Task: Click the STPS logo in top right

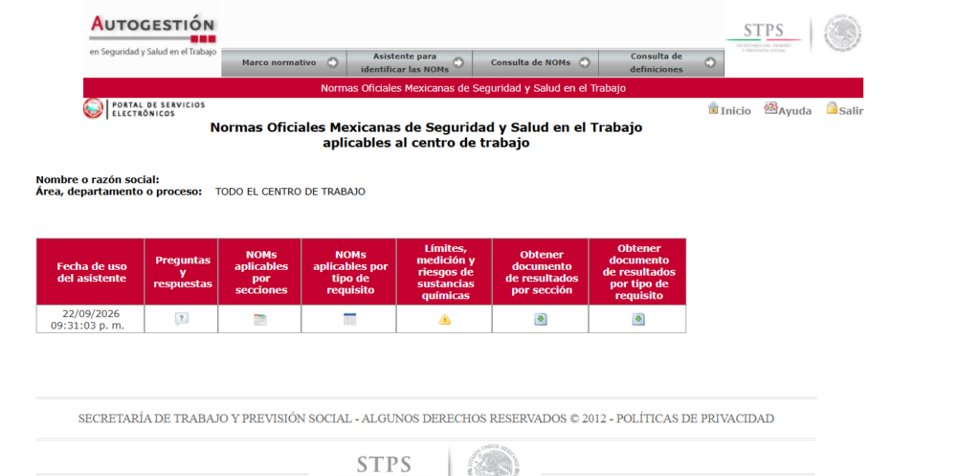Action: [x=763, y=35]
